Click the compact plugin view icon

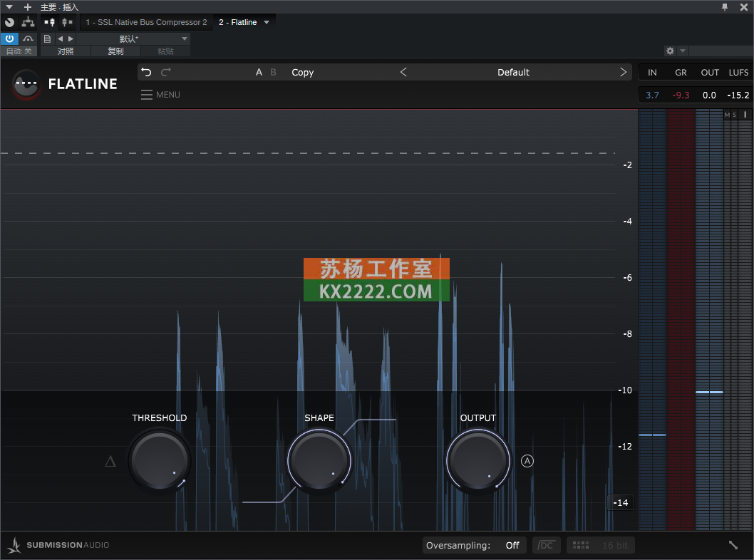[67, 22]
